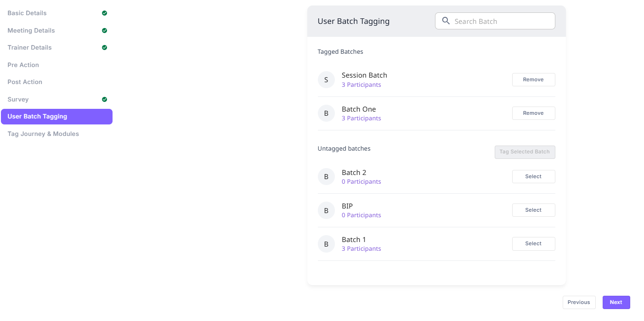Open Tag Journey & Modules step
Image resolution: width=644 pixels, height=321 pixels.
[43, 134]
